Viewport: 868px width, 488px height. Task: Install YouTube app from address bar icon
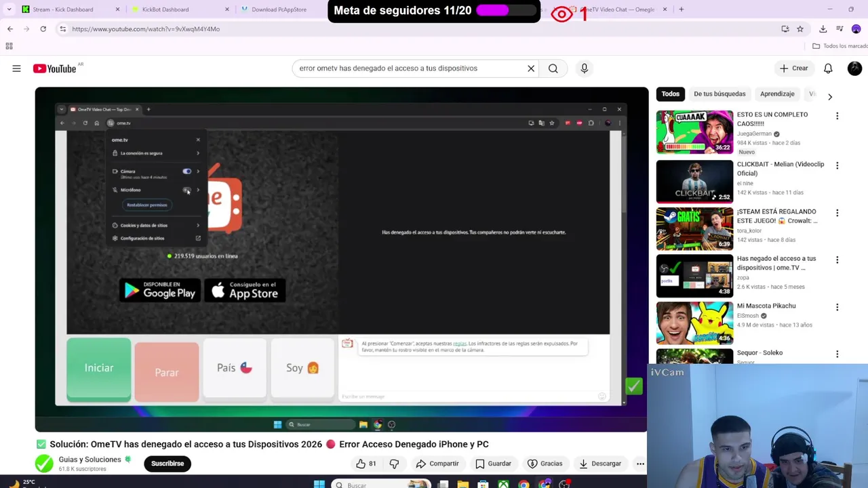tap(785, 29)
